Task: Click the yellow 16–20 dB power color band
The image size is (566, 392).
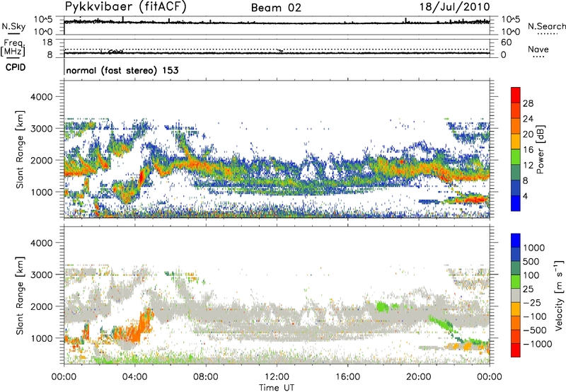Action: 516,141
